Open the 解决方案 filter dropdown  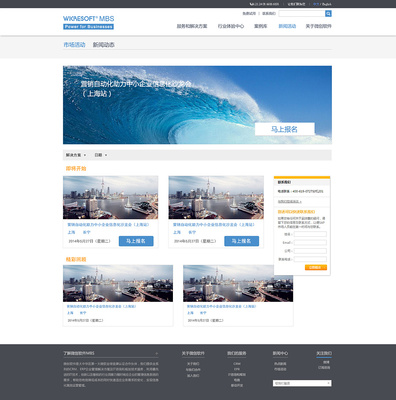click(76, 155)
